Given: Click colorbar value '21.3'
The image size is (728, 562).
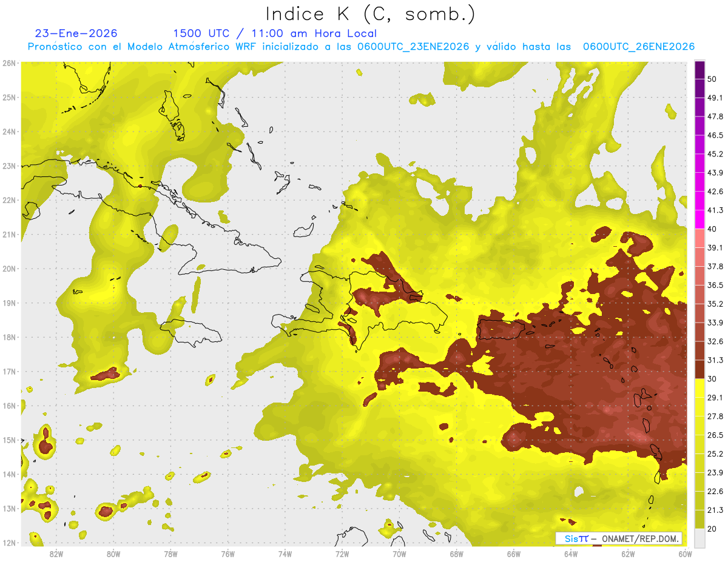Looking at the screenshot, I should coord(715,510).
